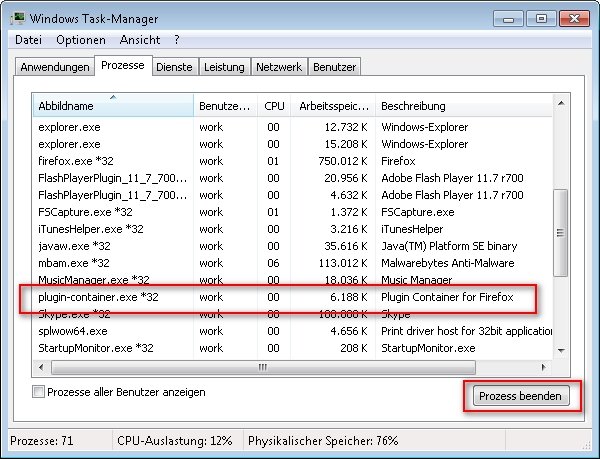Minimize the Task-Manager window

[508, 19]
